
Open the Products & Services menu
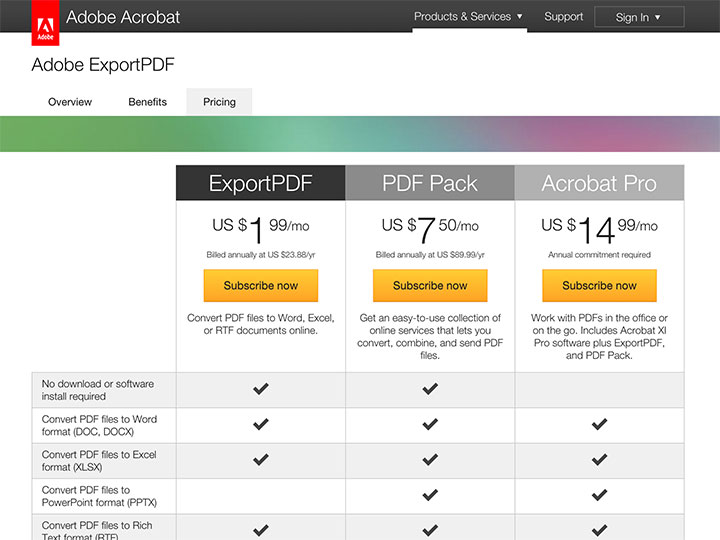468,17
